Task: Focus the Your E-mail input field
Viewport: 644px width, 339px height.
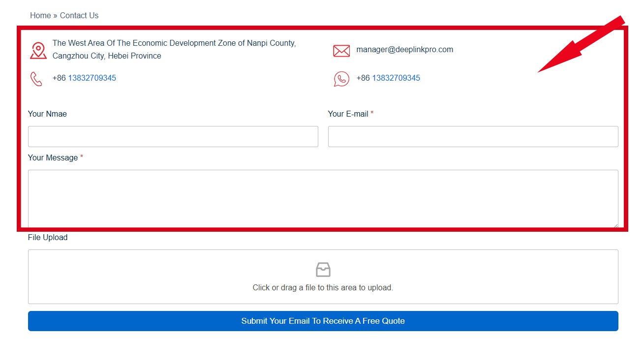Action: coord(473,136)
